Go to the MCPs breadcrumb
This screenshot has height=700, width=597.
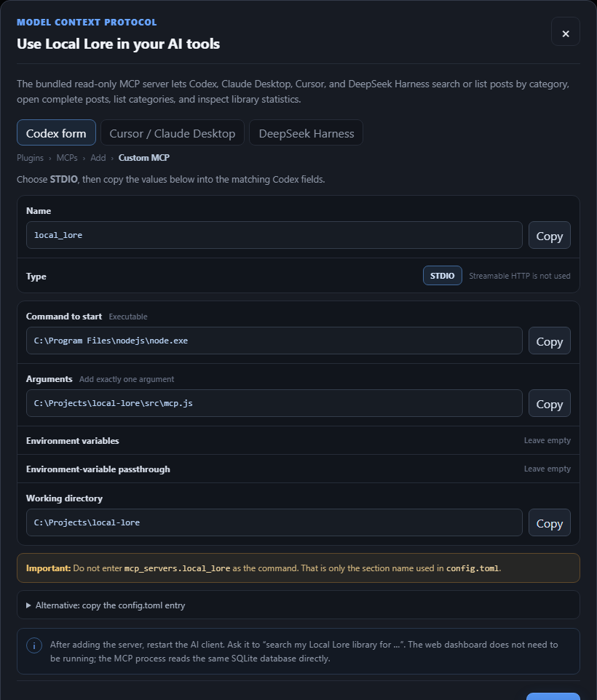pos(67,158)
